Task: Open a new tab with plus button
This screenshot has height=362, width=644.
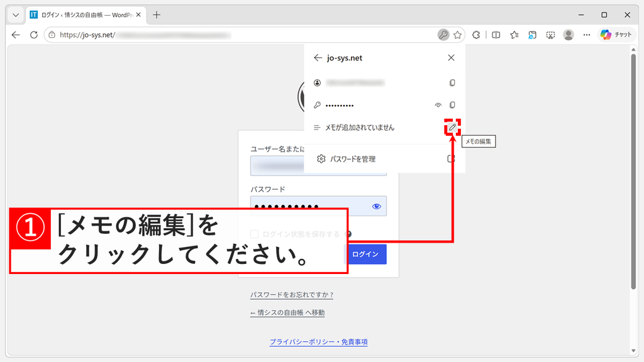Action: click(157, 15)
